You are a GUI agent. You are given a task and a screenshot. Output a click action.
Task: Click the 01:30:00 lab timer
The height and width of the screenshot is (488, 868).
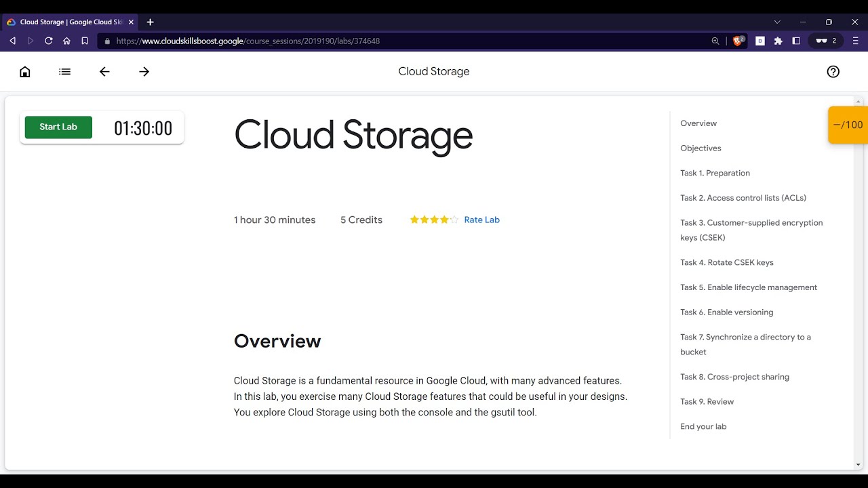pyautogui.click(x=143, y=128)
